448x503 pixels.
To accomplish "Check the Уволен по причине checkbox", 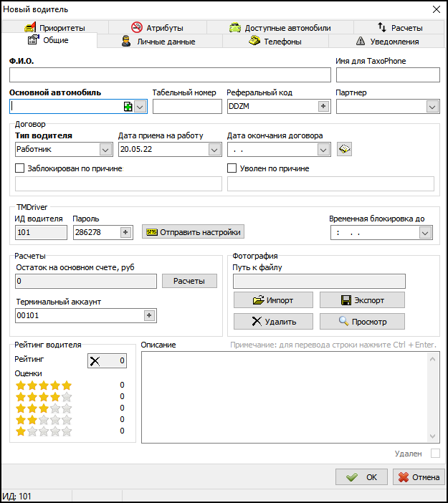I will click(x=232, y=168).
